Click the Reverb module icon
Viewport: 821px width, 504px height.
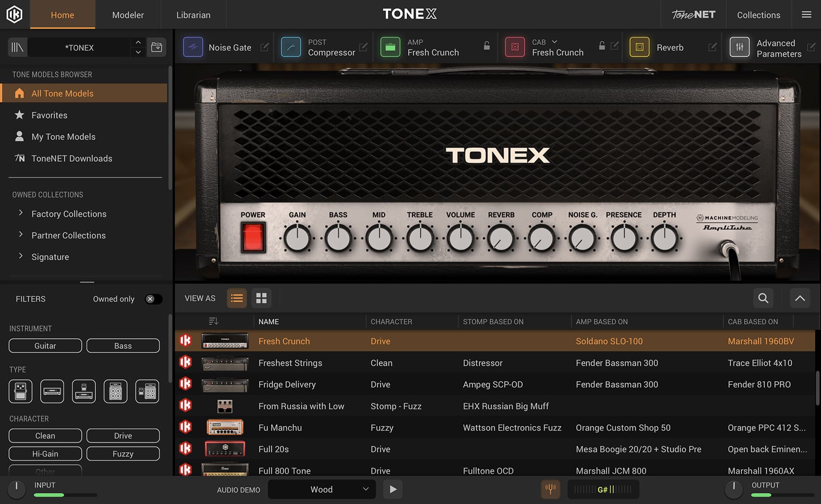pyautogui.click(x=640, y=47)
